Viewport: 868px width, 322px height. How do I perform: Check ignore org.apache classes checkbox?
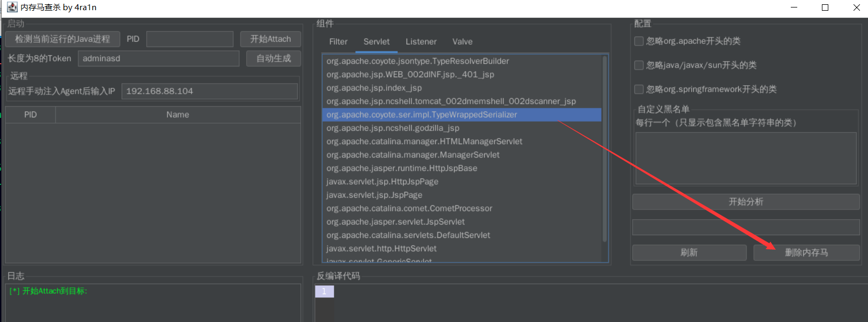tap(639, 41)
